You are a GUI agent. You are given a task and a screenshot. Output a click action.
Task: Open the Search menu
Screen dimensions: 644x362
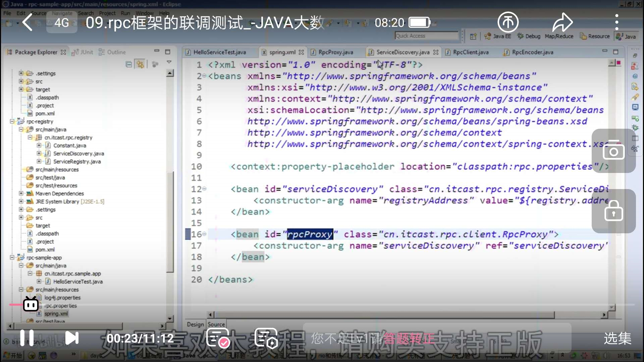tap(86, 13)
